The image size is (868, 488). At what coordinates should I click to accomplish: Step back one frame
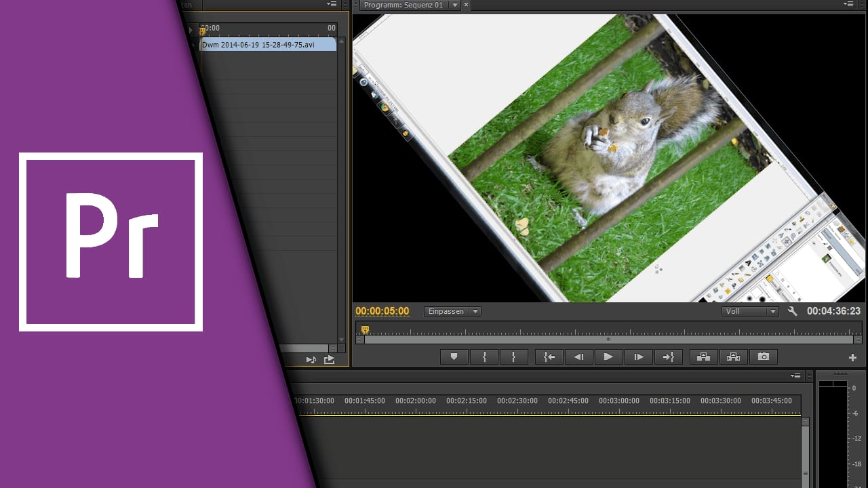579,357
